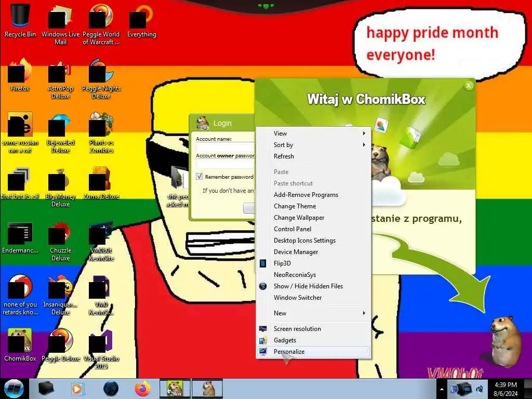Open Plants vs Zombies desktop icon
The width and height of the screenshot is (532, 399).
pos(101,132)
